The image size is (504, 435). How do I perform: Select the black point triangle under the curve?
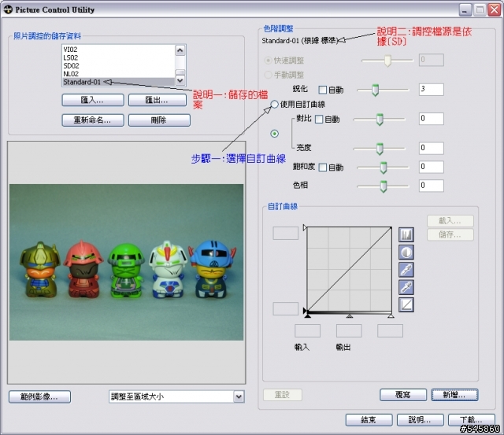click(x=308, y=316)
